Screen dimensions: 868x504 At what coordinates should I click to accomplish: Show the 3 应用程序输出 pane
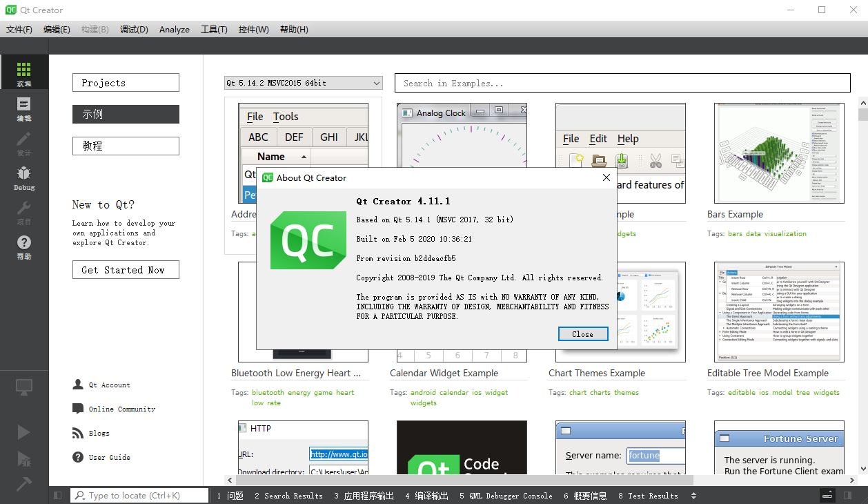(x=364, y=496)
